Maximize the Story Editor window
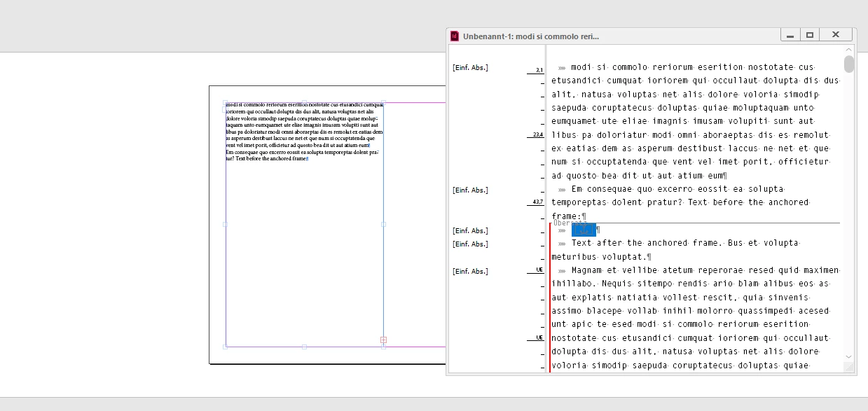The height and width of the screenshot is (411, 868). 810,35
